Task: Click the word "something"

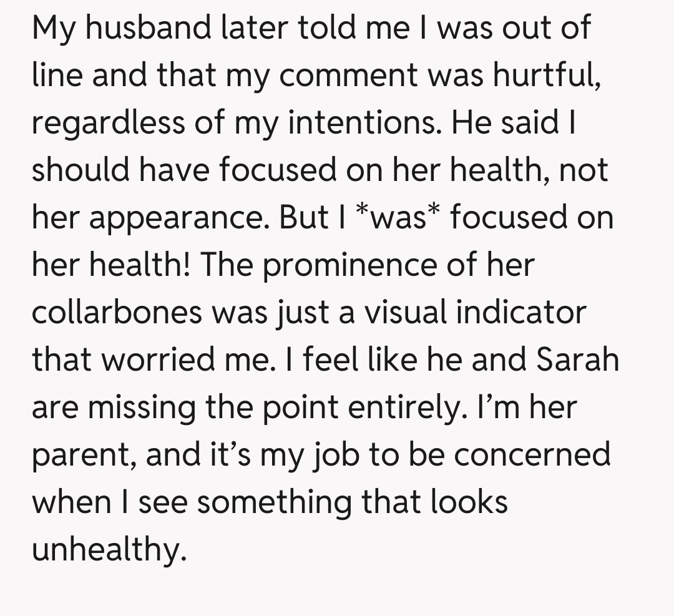Action: click(x=274, y=502)
